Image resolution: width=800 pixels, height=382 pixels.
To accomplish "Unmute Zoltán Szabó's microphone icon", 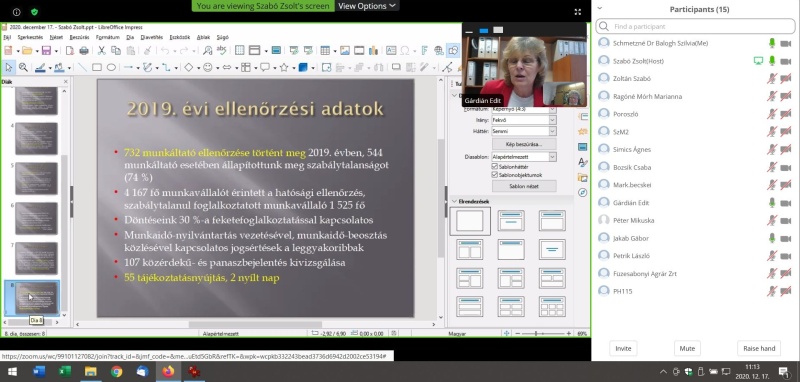I will tap(772, 79).
